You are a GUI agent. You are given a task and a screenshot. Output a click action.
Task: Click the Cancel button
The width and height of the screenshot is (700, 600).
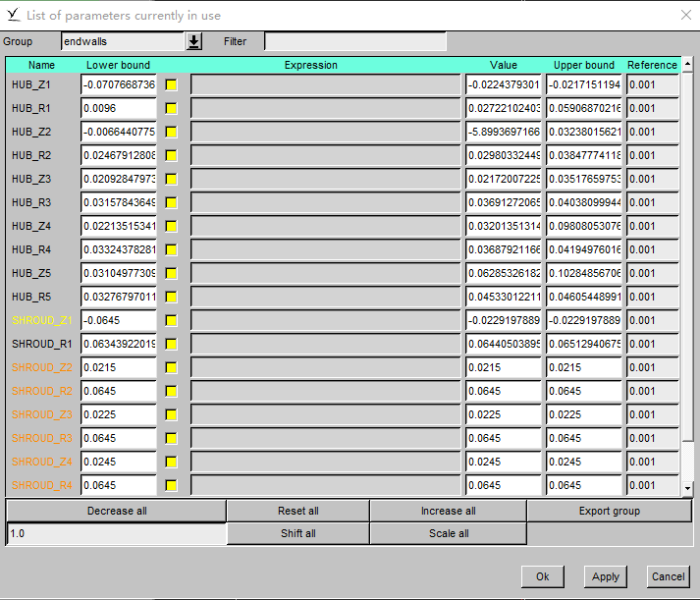pos(668,576)
